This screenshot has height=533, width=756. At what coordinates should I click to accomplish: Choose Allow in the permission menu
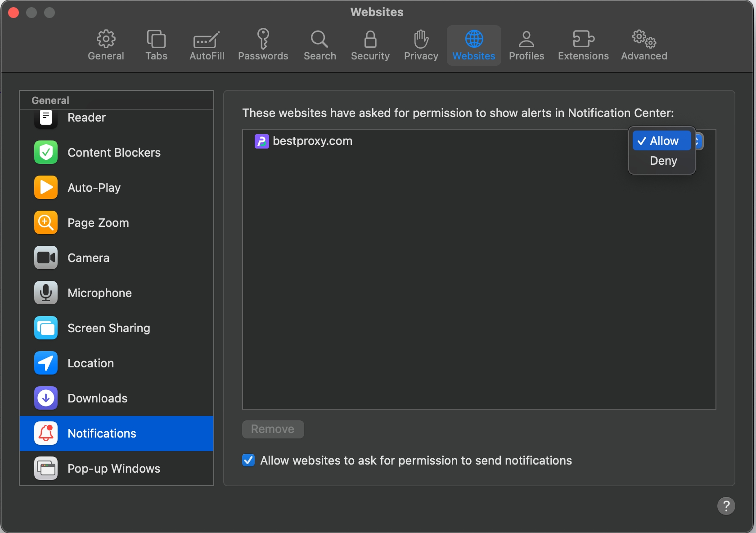pyautogui.click(x=662, y=141)
